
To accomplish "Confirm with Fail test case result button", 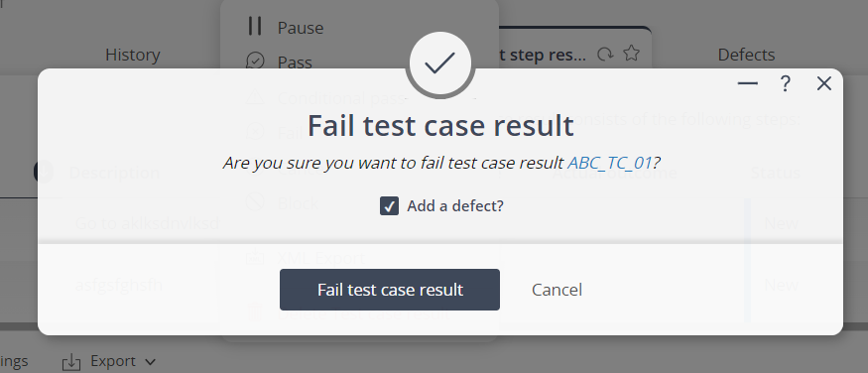I will click(390, 290).
